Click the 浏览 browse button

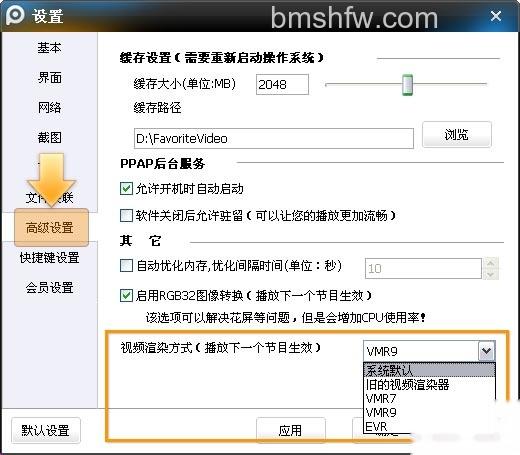[x=457, y=134]
